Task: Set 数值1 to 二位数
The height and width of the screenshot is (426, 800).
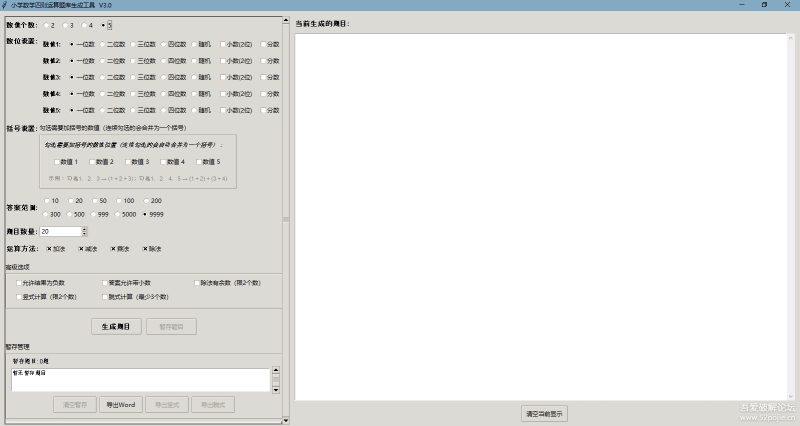Action: click(x=112, y=44)
